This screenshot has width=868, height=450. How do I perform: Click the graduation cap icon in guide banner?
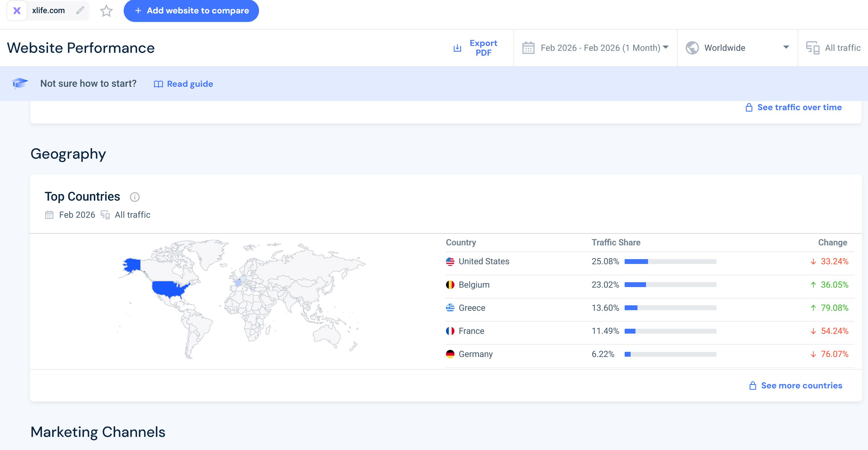point(20,83)
